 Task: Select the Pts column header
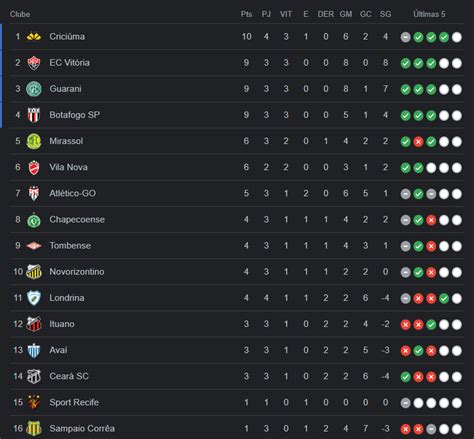[x=246, y=14]
